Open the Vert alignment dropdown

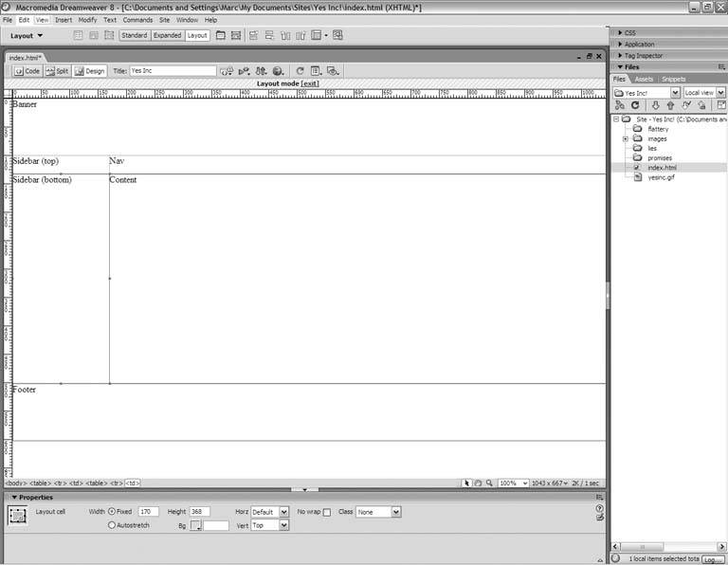tap(283, 525)
